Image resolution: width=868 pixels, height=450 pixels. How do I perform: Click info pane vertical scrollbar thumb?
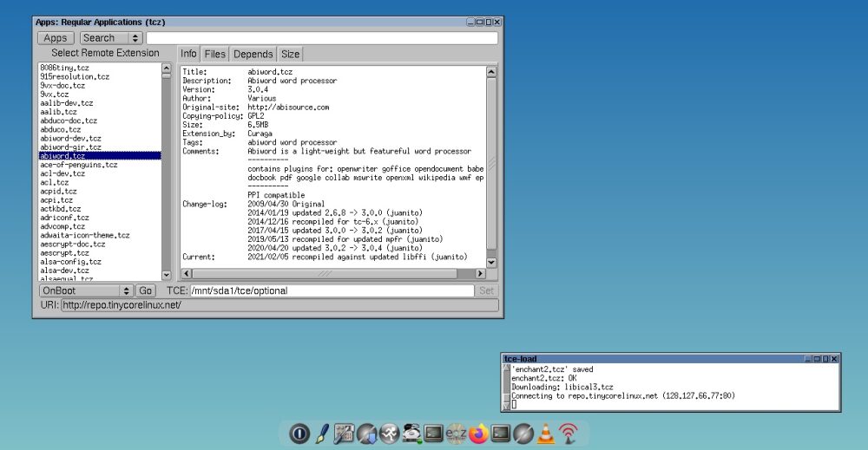[491, 164]
